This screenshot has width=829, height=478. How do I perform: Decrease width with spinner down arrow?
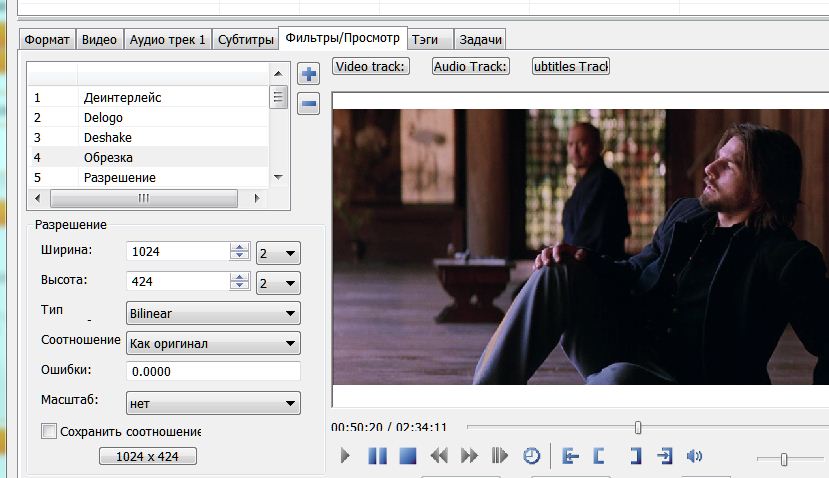click(x=240, y=256)
